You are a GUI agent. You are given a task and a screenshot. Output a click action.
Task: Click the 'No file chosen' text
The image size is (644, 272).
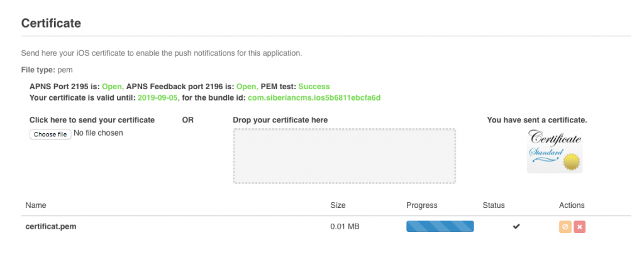(98, 133)
